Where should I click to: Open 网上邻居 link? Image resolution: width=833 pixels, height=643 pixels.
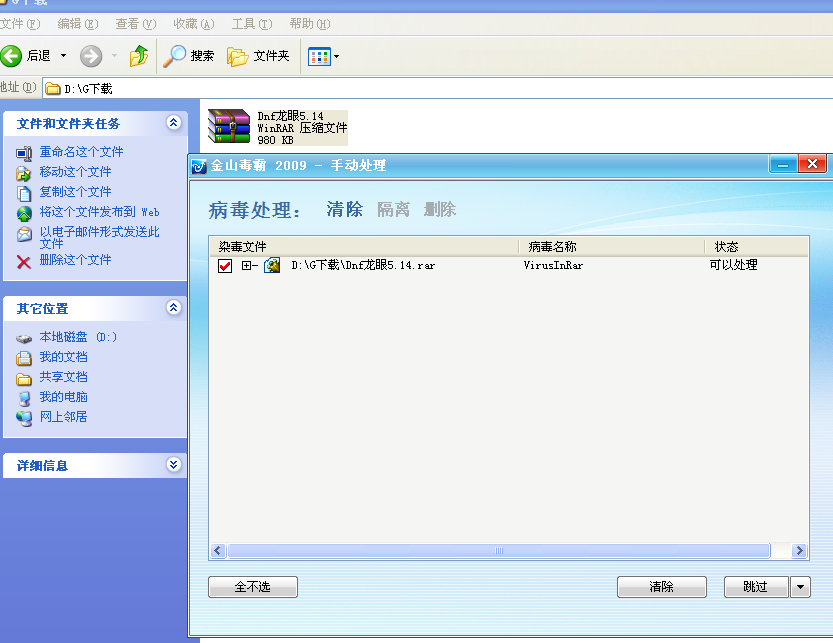click(63, 417)
